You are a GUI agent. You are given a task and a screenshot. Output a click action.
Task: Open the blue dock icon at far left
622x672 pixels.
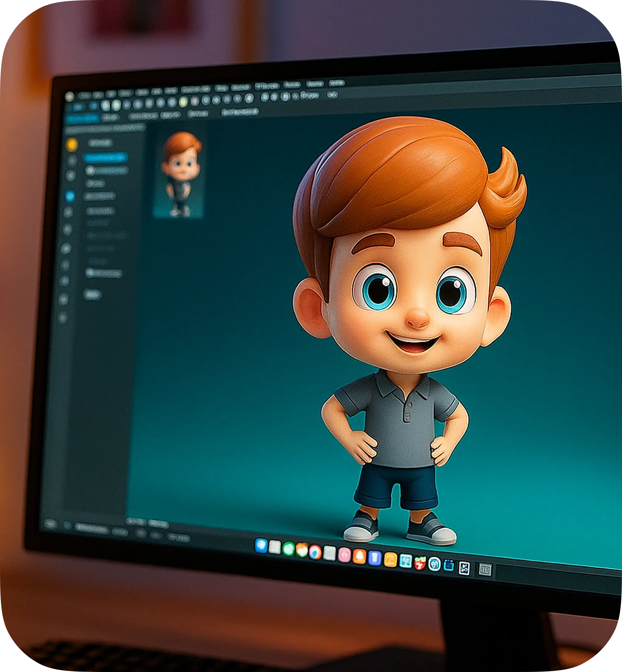coord(261,546)
